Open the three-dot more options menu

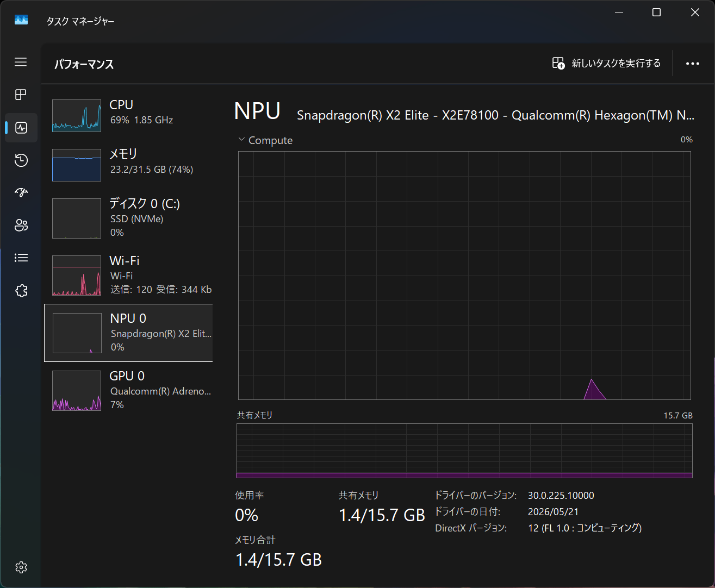point(693,64)
